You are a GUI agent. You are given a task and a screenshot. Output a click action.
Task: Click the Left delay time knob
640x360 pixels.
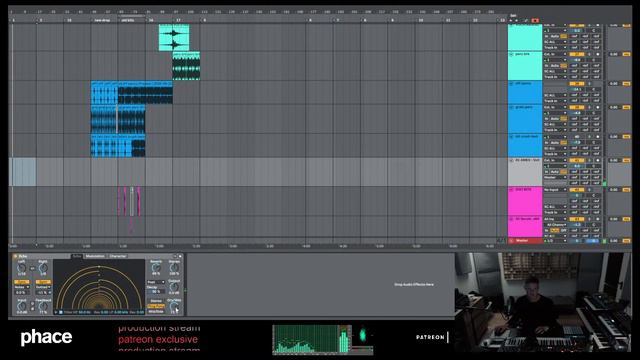[x=21, y=268]
